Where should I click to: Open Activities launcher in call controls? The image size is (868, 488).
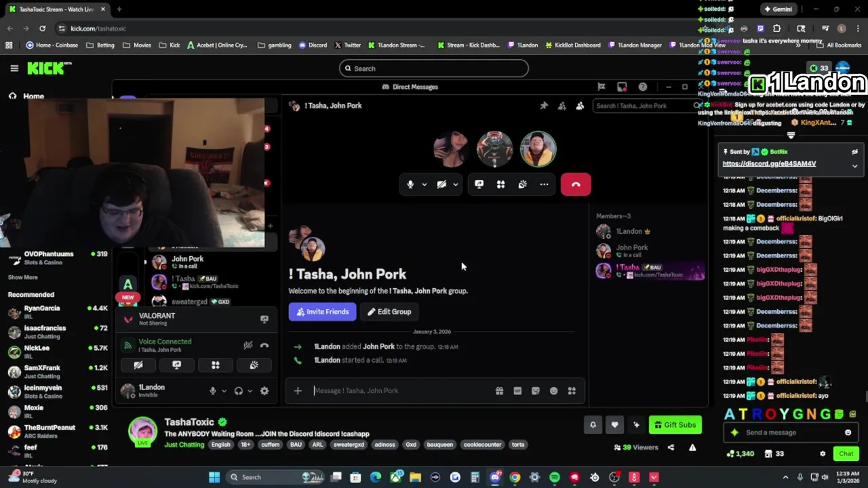[501, 184]
